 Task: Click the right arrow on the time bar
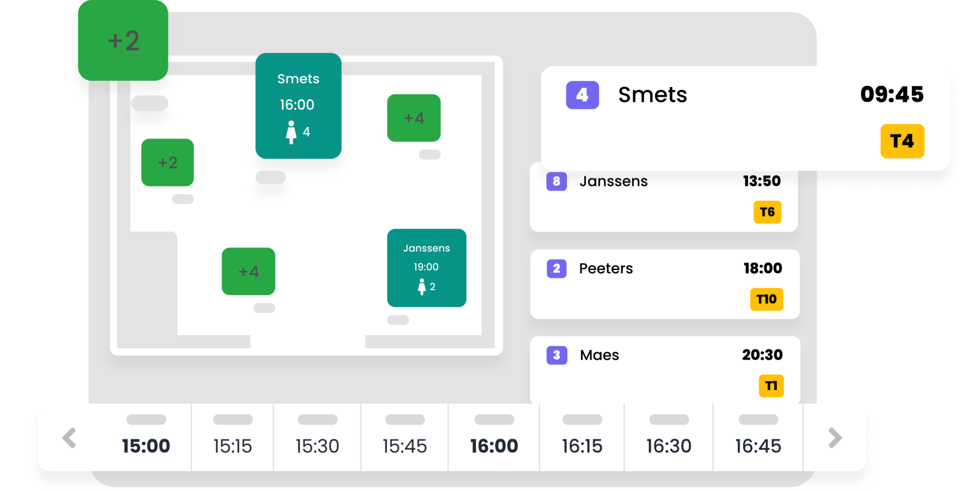point(834,438)
